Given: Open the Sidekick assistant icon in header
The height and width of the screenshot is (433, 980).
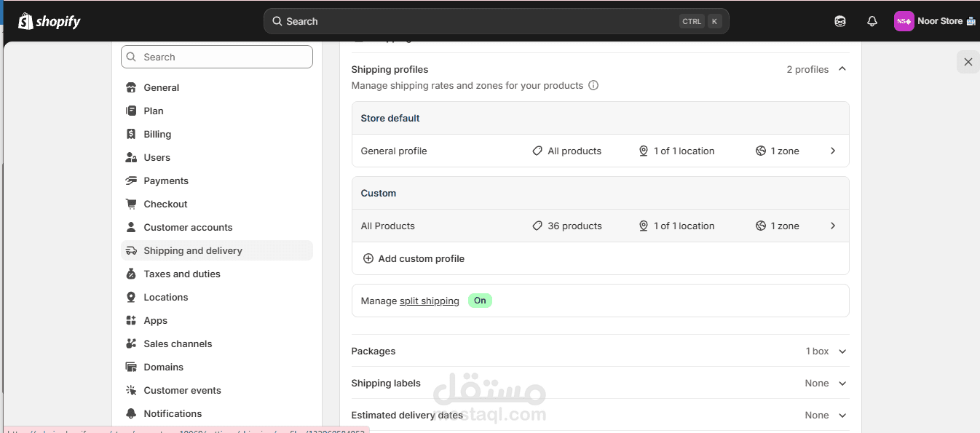Looking at the screenshot, I should [840, 21].
